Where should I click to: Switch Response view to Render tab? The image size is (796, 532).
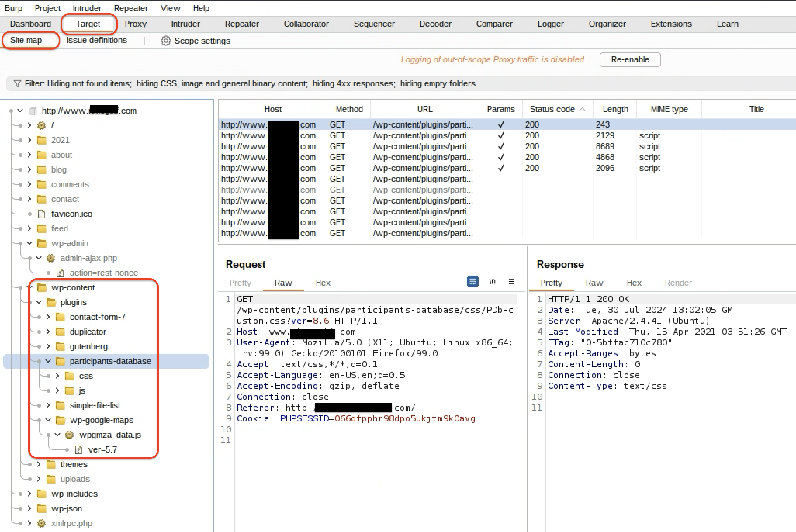[x=678, y=283]
